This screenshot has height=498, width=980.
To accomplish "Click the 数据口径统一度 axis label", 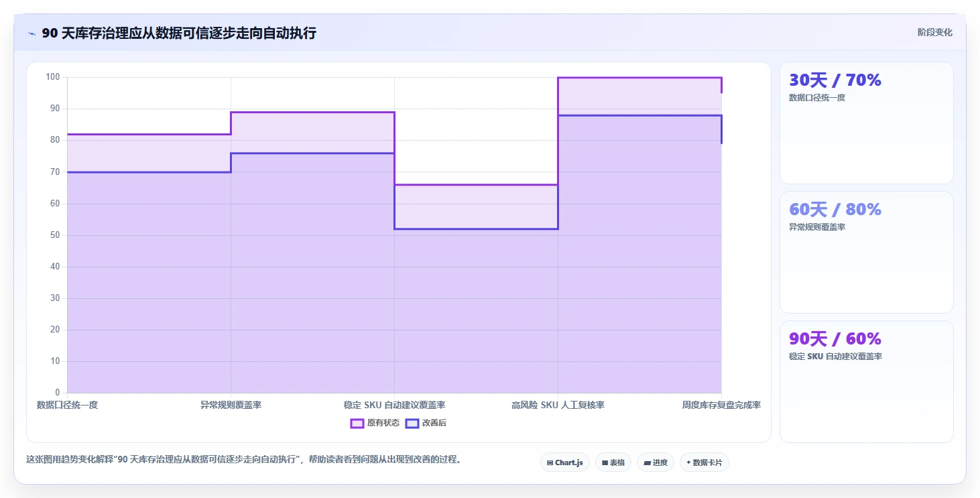I will 67,405.
